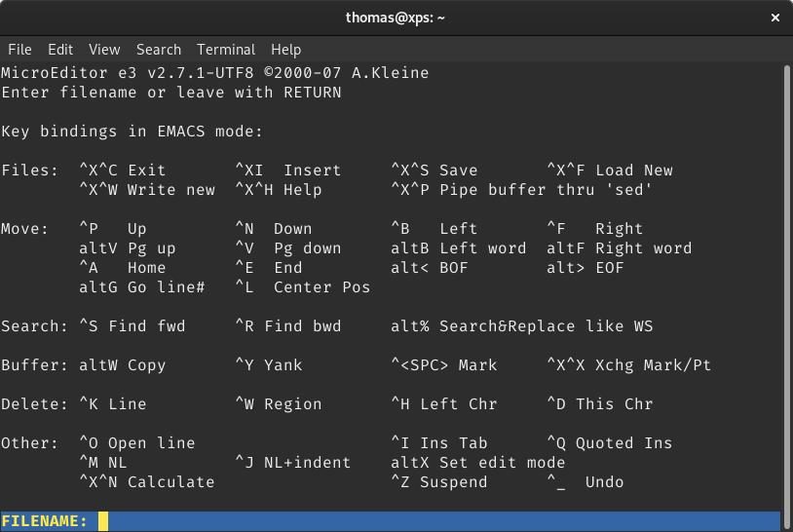This screenshot has height=532, width=793.
Task: Open the Edit menu
Action: pyautogui.click(x=60, y=50)
